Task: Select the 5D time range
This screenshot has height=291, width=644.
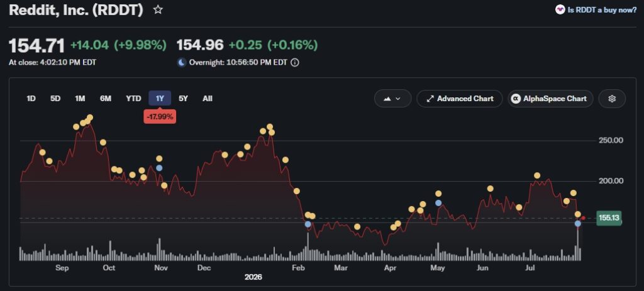Action: click(55, 99)
